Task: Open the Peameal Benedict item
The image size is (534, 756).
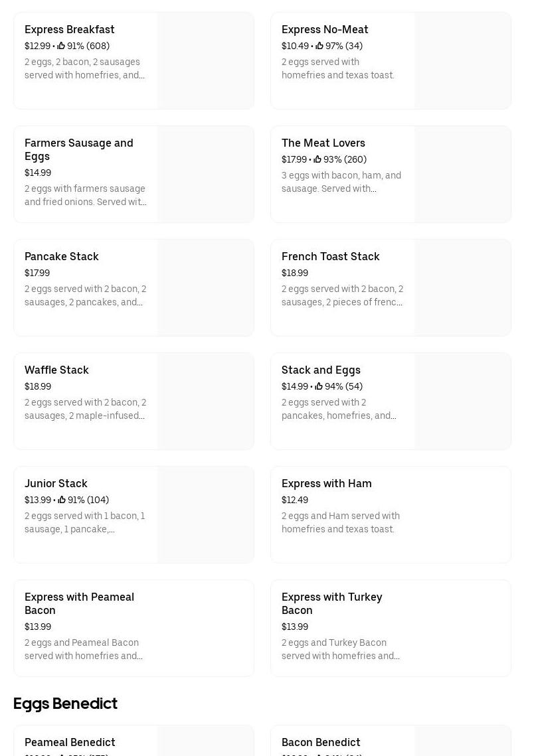Action: click(70, 742)
